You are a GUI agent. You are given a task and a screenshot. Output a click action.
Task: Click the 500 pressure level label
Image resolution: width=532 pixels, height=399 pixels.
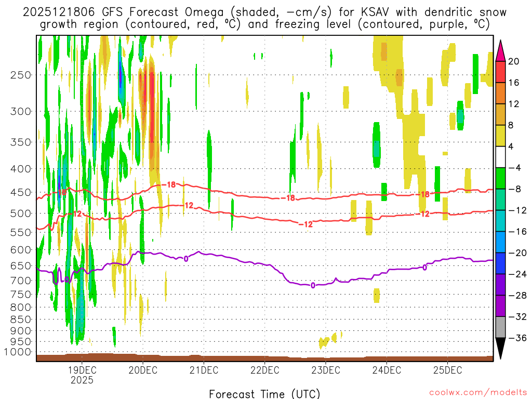21,214
